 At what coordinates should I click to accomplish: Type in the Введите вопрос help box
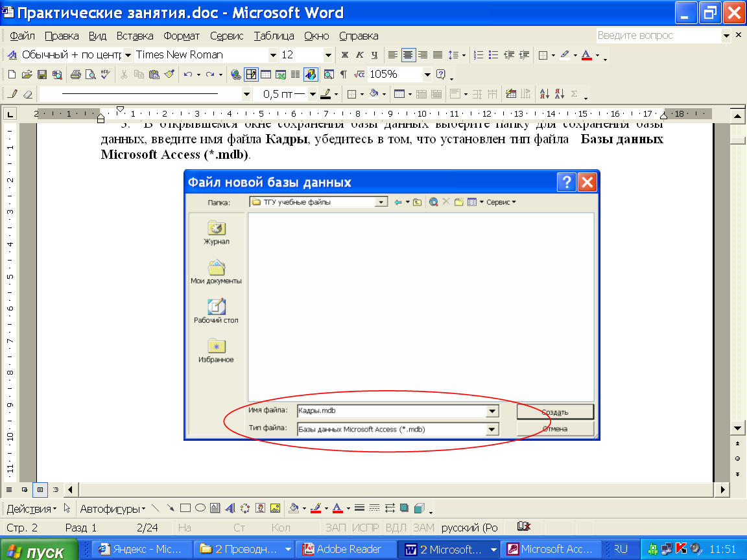click(x=659, y=35)
